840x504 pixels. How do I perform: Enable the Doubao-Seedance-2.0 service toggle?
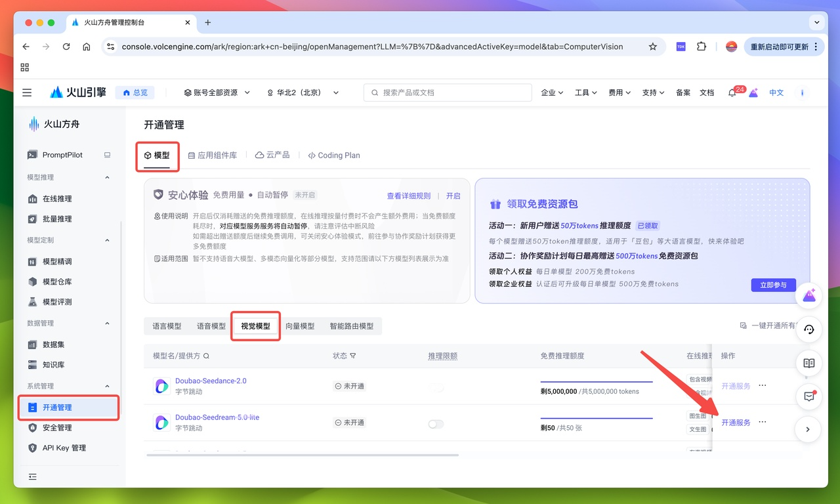click(x=436, y=386)
